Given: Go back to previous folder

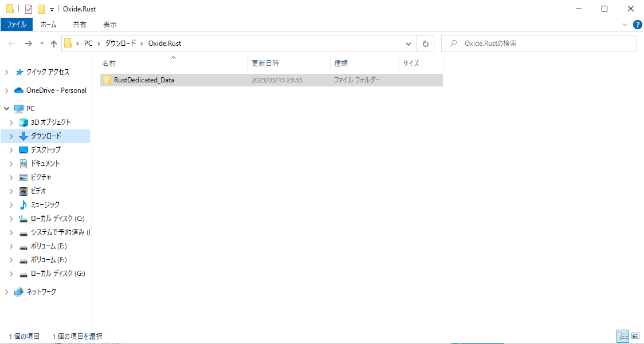Looking at the screenshot, I should (x=11, y=44).
